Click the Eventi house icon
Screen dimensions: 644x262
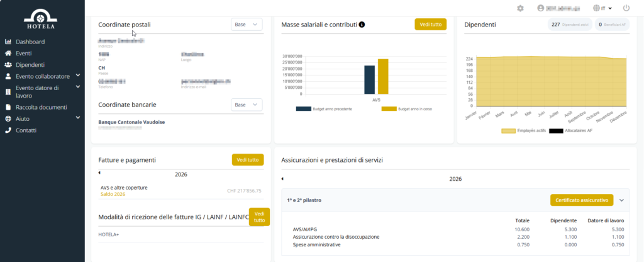click(8, 53)
